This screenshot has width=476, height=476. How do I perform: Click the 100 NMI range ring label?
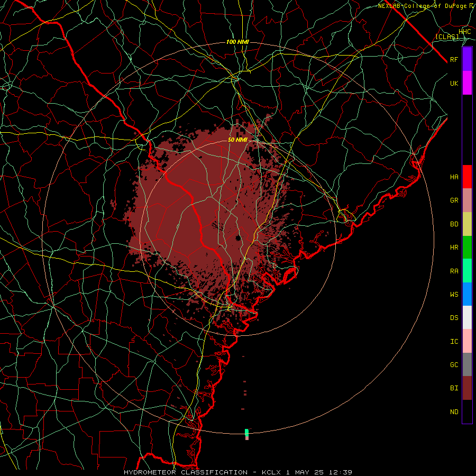point(237,42)
